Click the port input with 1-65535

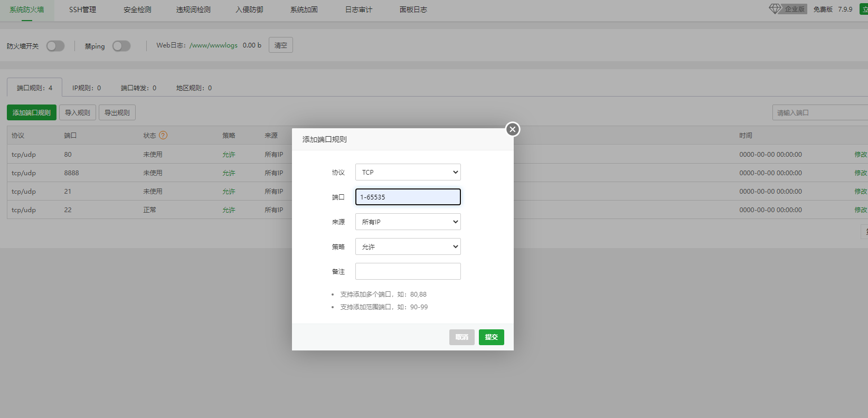click(x=408, y=197)
